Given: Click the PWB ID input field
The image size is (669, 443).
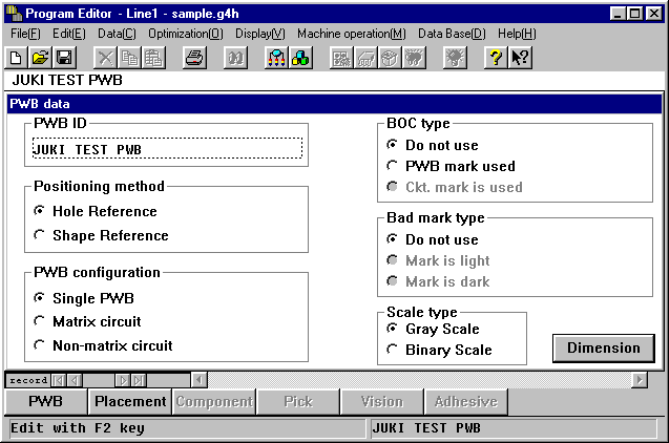Looking at the screenshot, I should click(167, 149).
